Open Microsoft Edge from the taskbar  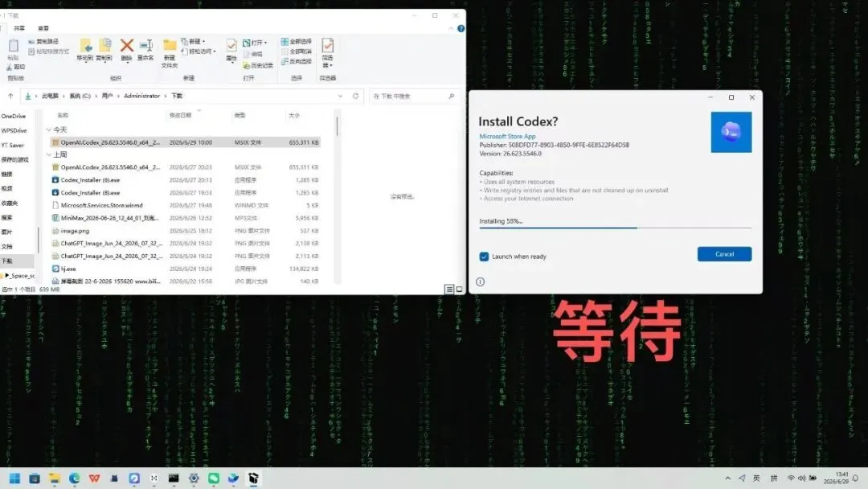pos(74,478)
